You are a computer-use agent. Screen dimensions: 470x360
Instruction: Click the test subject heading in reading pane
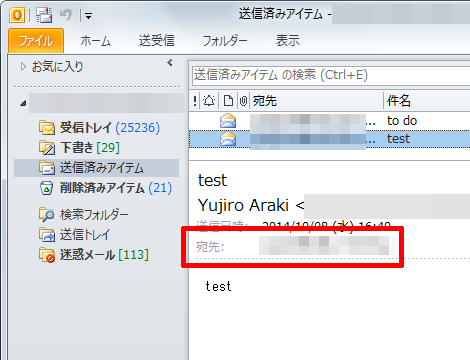click(x=212, y=181)
